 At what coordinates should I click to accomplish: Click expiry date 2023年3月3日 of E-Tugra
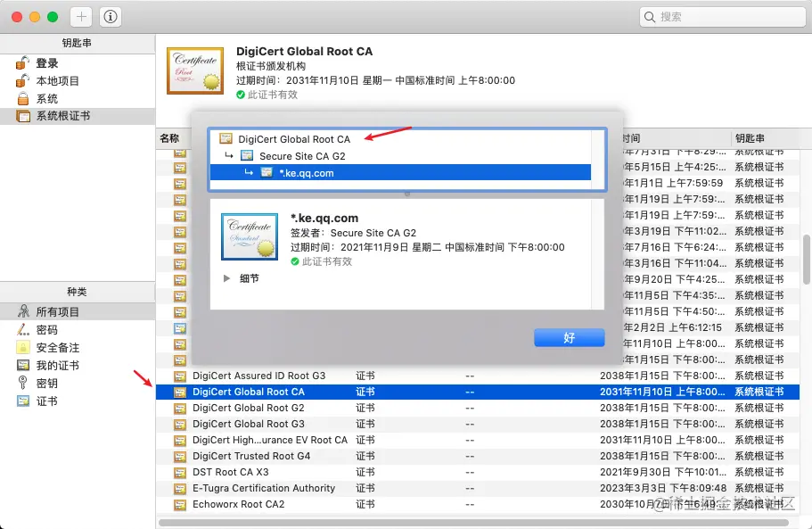(663, 488)
